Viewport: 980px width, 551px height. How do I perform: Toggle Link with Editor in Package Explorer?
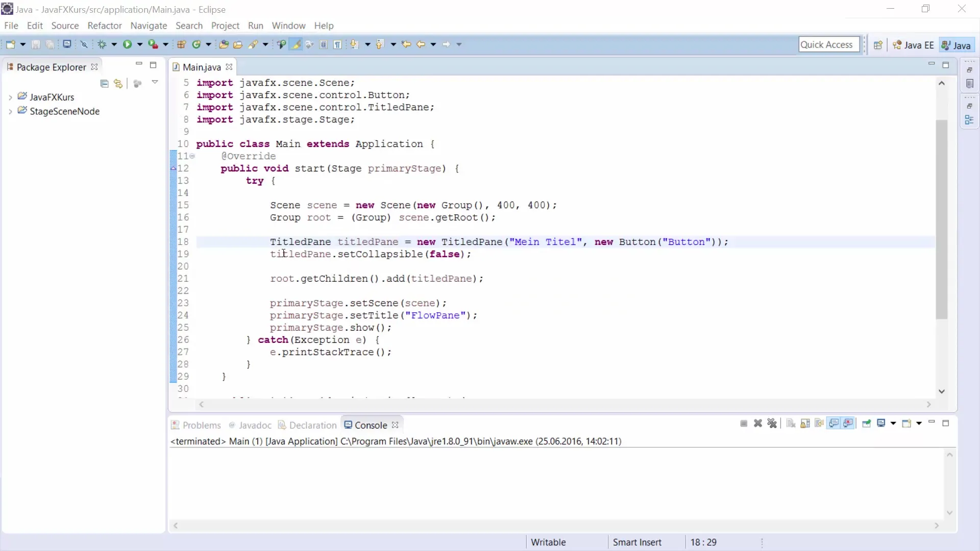pos(118,83)
